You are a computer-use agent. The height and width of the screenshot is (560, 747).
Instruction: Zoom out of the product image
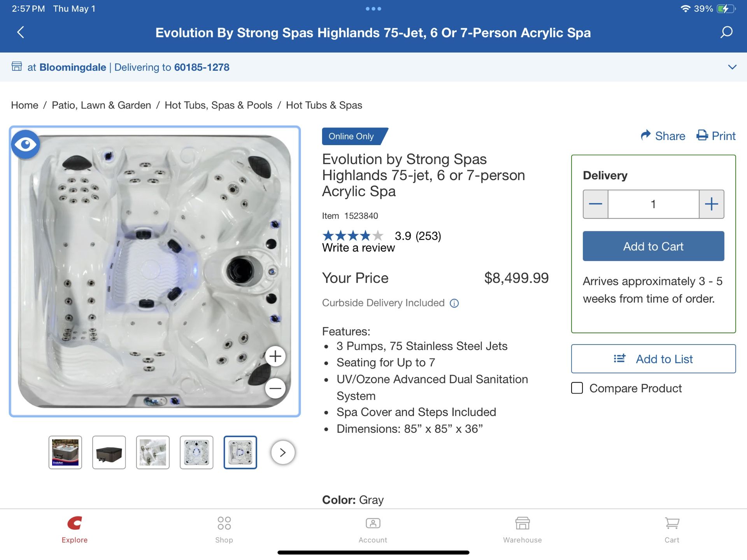tap(275, 388)
